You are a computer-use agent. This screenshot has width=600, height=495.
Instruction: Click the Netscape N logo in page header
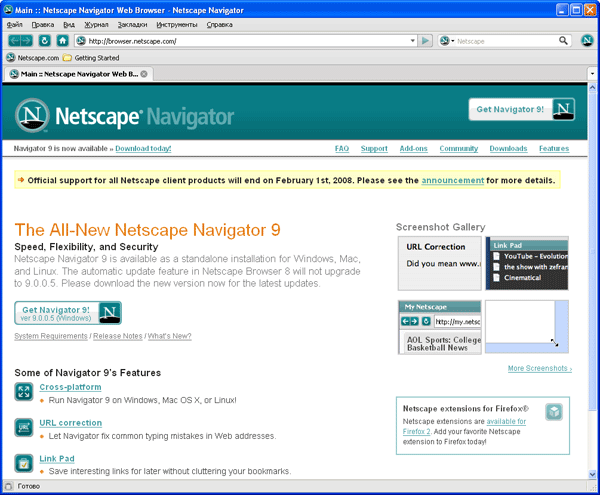[x=32, y=115]
